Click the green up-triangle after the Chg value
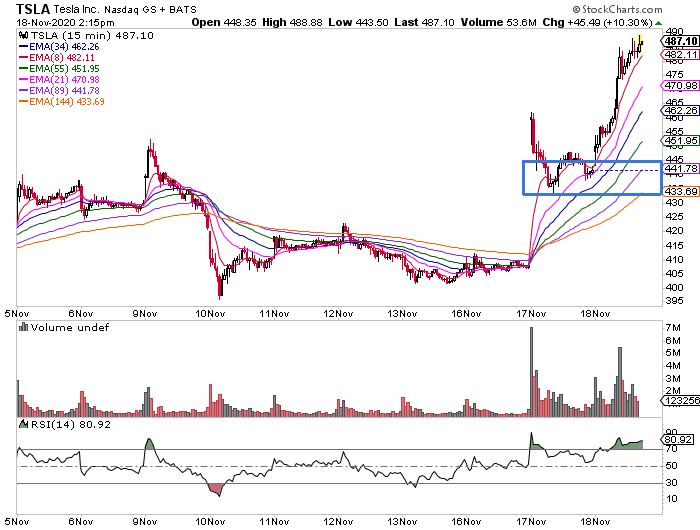This screenshot has width=700, height=530. pos(658,23)
